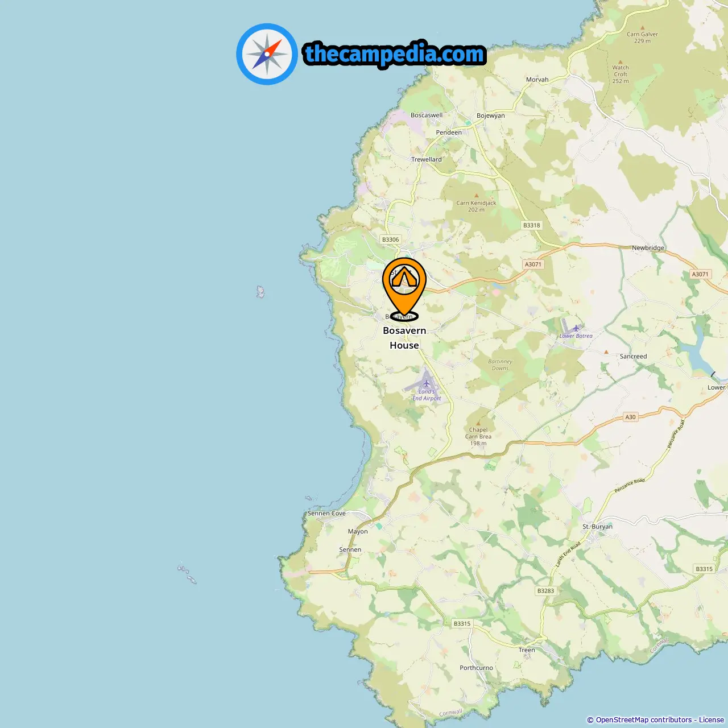Click the B3283 road shield
Screen dimensions: 728x728
click(x=545, y=591)
